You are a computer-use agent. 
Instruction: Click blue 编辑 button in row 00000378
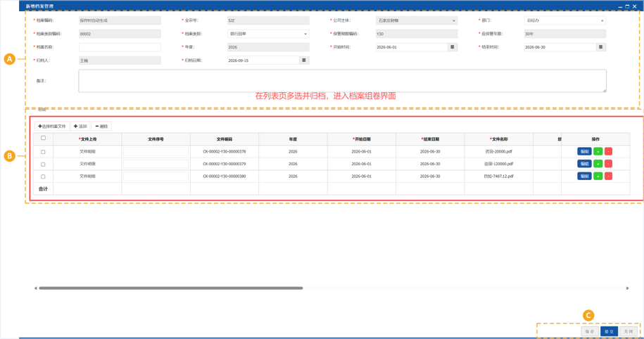pyautogui.click(x=584, y=151)
